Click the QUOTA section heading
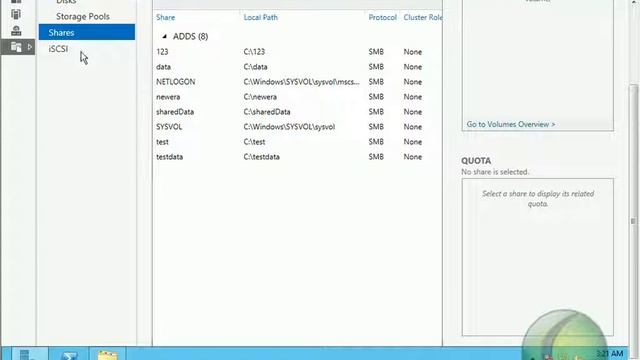The image size is (640, 360). [x=476, y=161]
